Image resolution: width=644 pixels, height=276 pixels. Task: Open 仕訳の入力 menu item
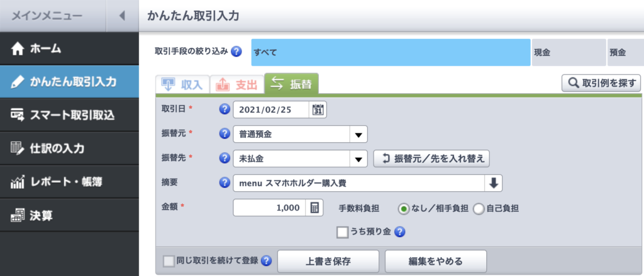(x=69, y=148)
